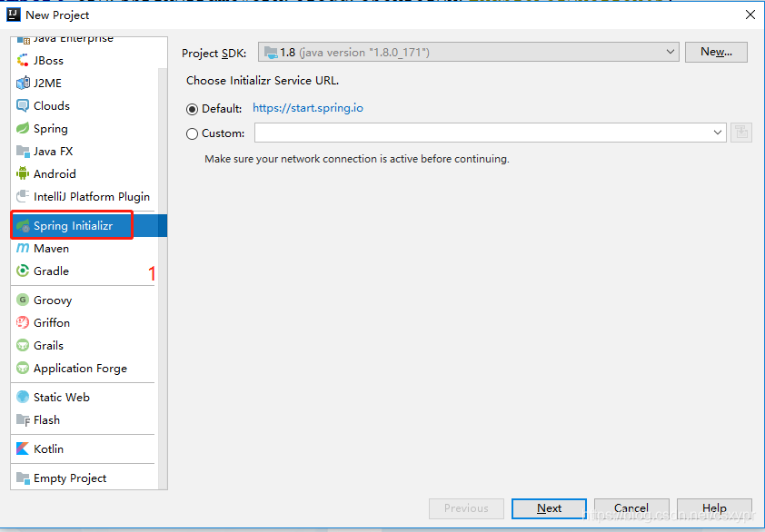The height and width of the screenshot is (532, 765).
Task: Click the Project SDK label
Action: click(x=214, y=54)
